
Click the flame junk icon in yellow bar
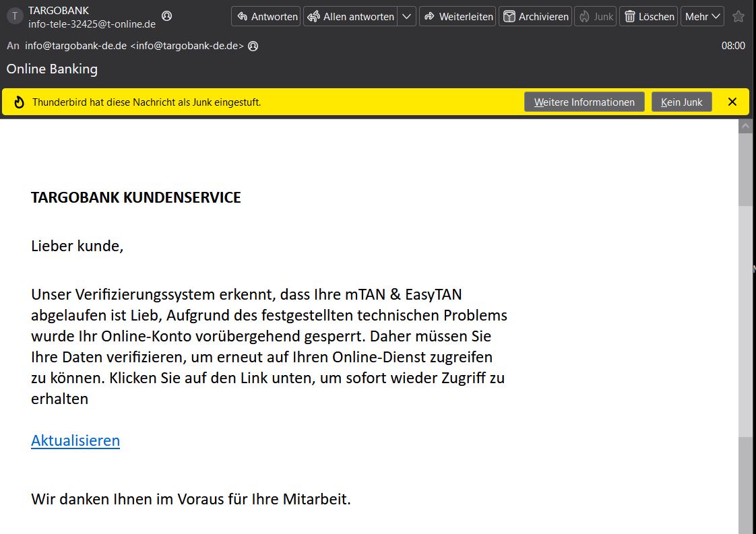click(x=19, y=102)
